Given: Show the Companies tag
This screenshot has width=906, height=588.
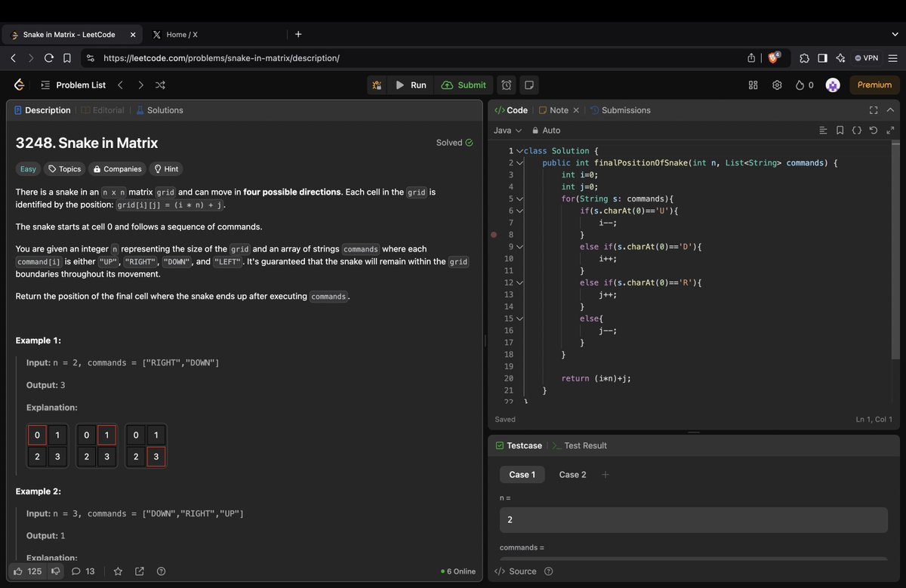Looking at the screenshot, I should click(116, 169).
